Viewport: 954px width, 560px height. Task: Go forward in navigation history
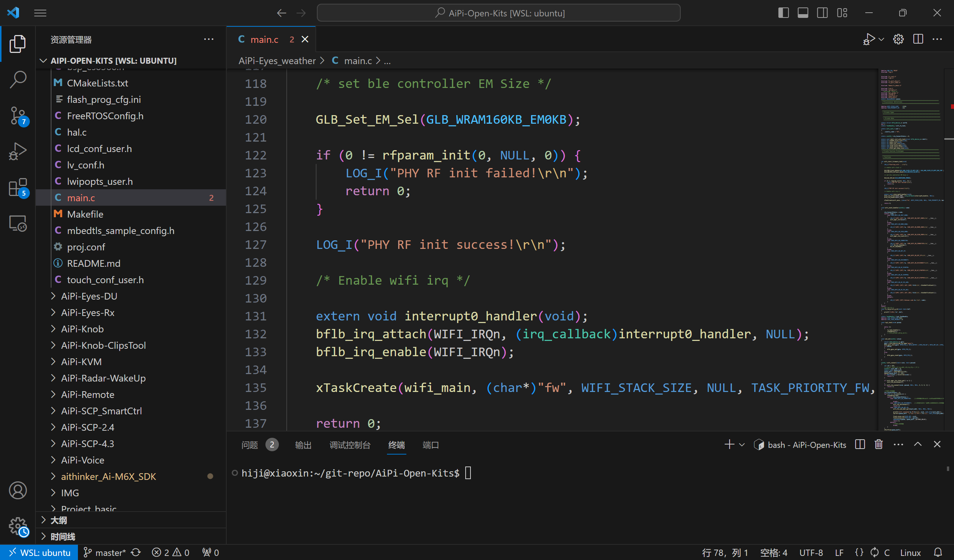click(301, 13)
